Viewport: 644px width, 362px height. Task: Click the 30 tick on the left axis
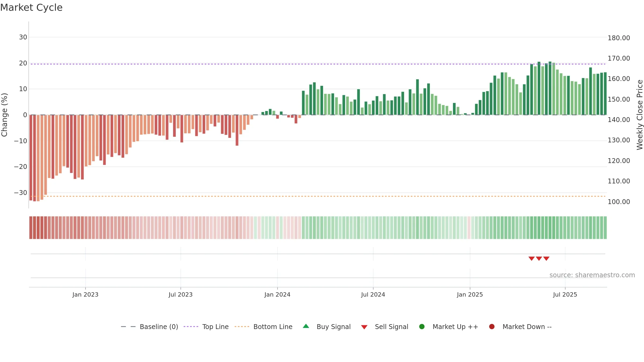point(23,37)
